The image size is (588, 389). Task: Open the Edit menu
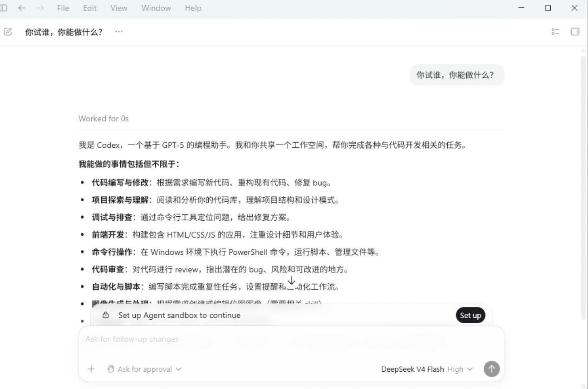click(x=89, y=8)
